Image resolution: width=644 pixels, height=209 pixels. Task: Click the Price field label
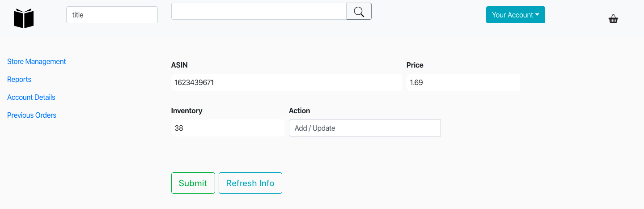415,65
